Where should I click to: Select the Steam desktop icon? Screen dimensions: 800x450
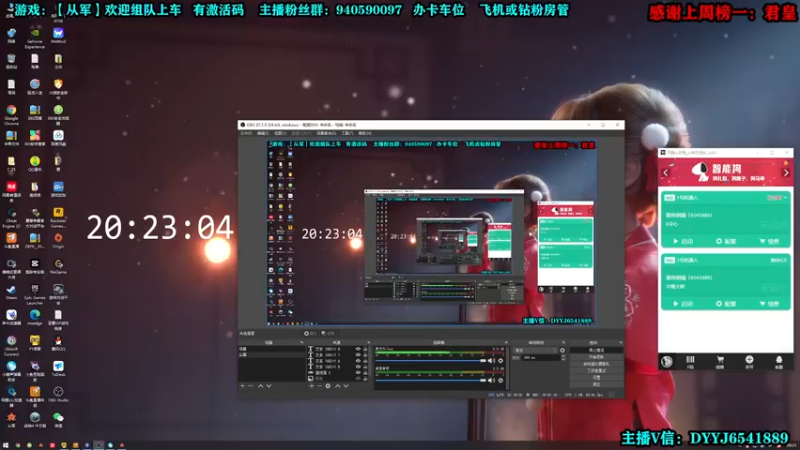click(11, 292)
